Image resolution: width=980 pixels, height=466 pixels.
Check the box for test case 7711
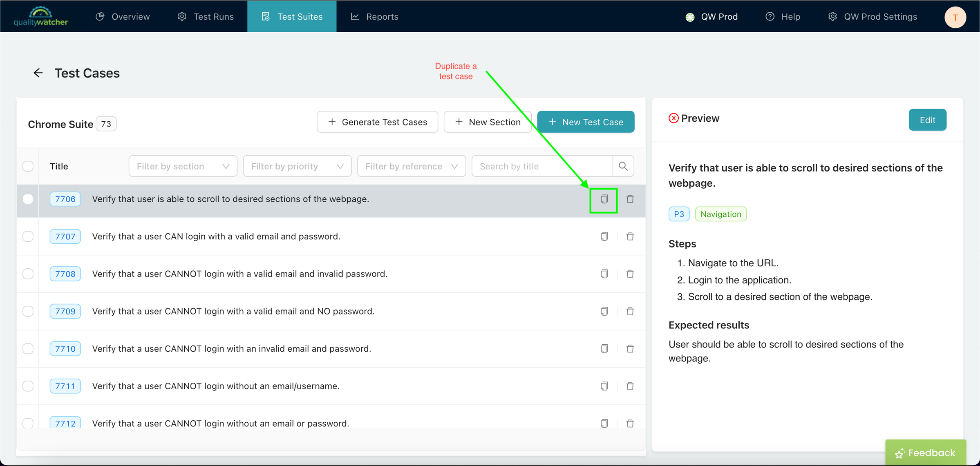click(28, 386)
